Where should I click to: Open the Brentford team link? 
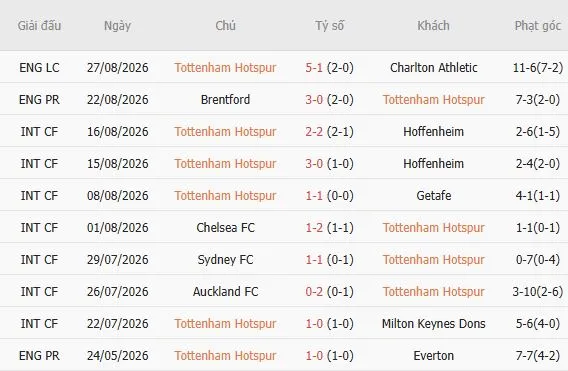coord(225,99)
